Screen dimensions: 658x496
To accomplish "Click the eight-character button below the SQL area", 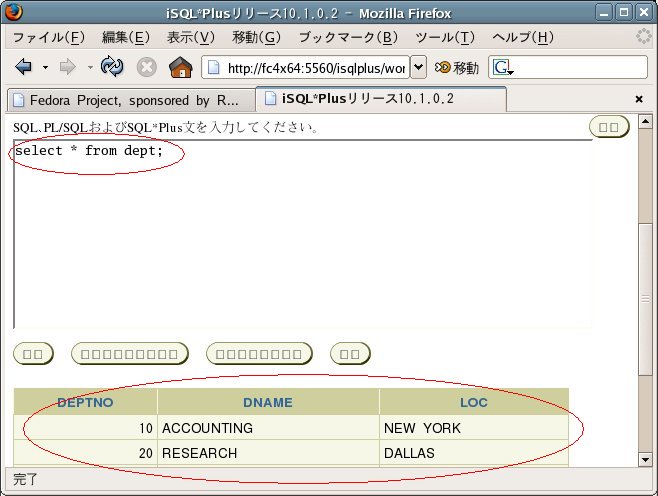I will (x=259, y=354).
